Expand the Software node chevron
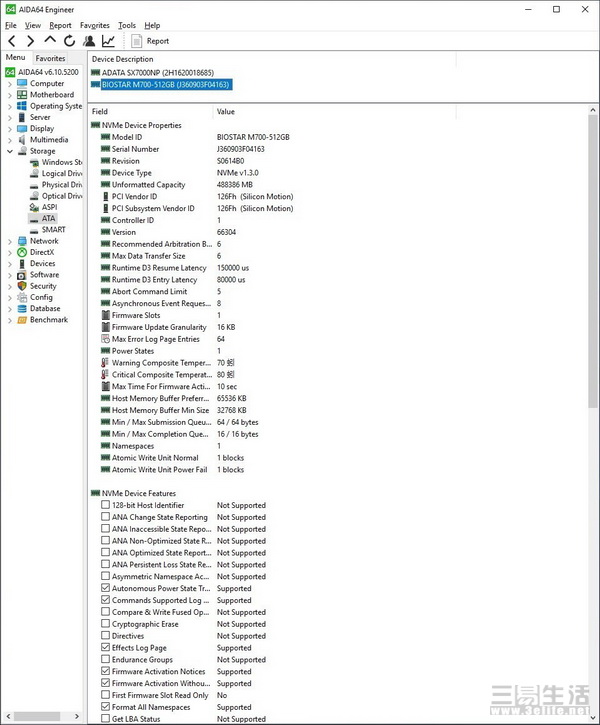600x725 pixels. pos(10,275)
